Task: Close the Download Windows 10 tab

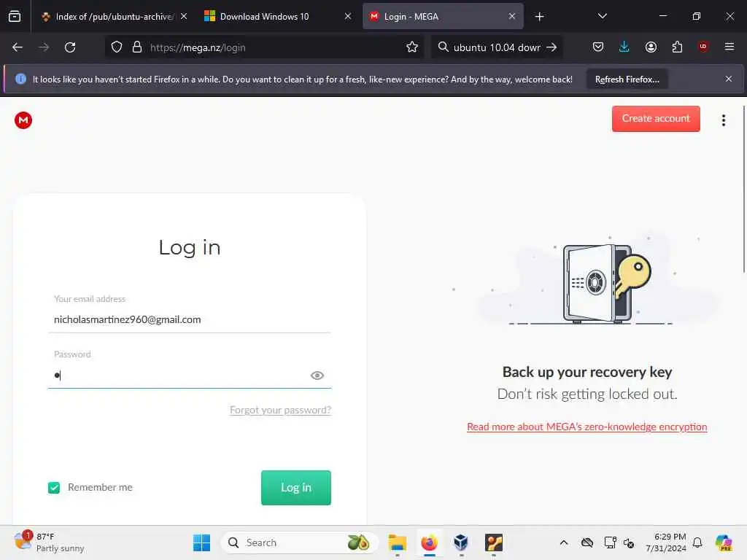Action: point(348,17)
